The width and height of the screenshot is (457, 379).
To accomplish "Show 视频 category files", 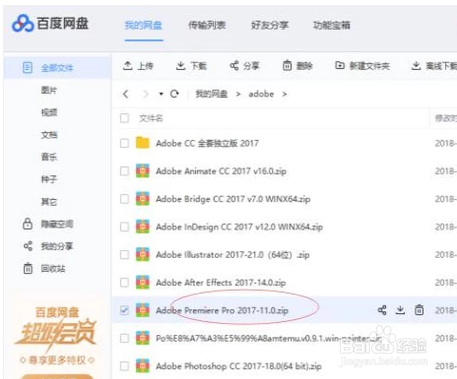I will [49, 112].
